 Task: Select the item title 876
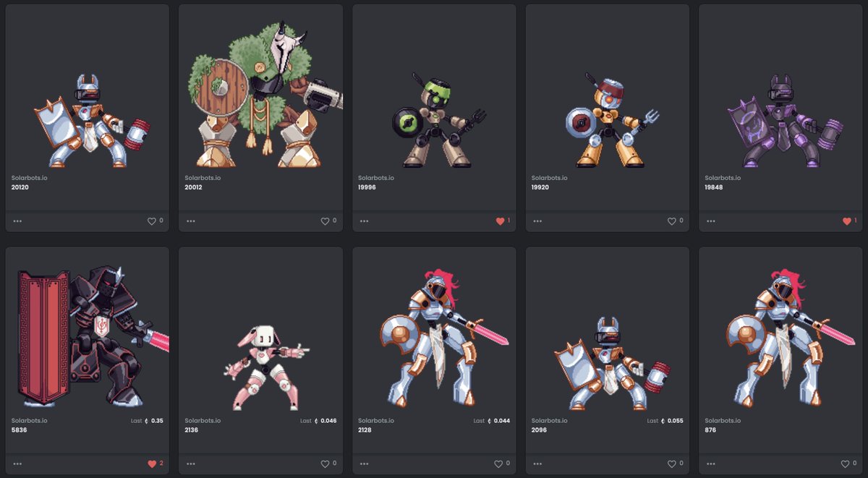click(x=711, y=430)
